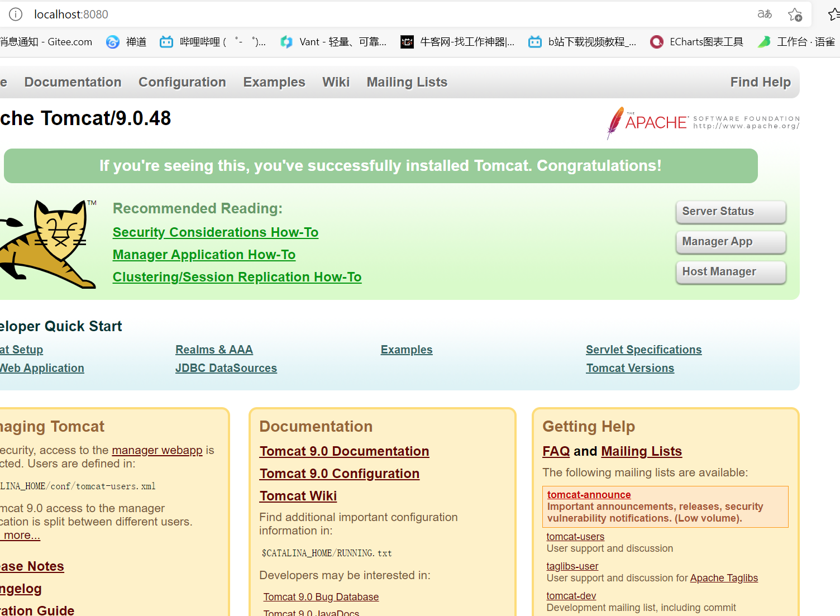Click the Manager App button
This screenshot has height=616, width=840.
[731, 242]
